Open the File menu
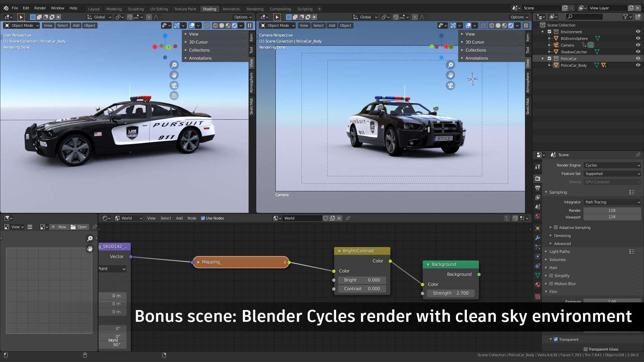The height and width of the screenshot is (362, 644). click(15, 8)
